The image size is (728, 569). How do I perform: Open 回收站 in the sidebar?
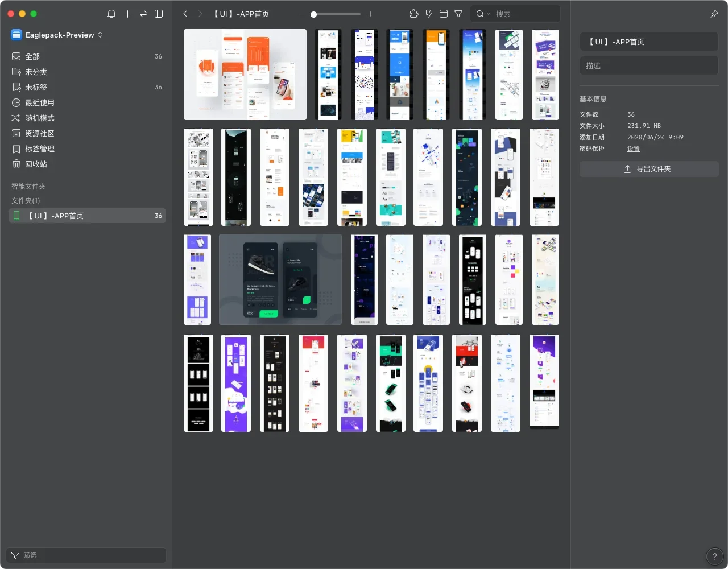pos(36,164)
